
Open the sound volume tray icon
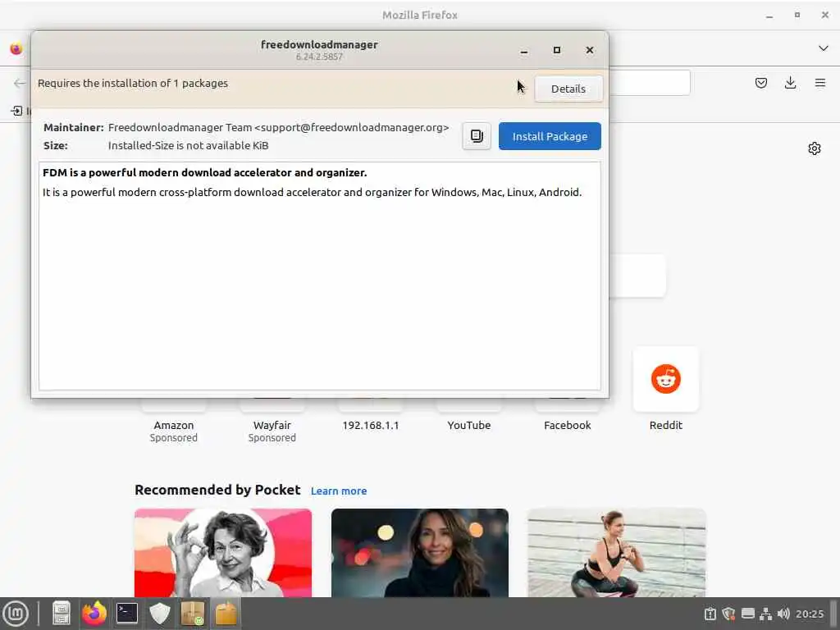pyautogui.click(x=783, y=614)
